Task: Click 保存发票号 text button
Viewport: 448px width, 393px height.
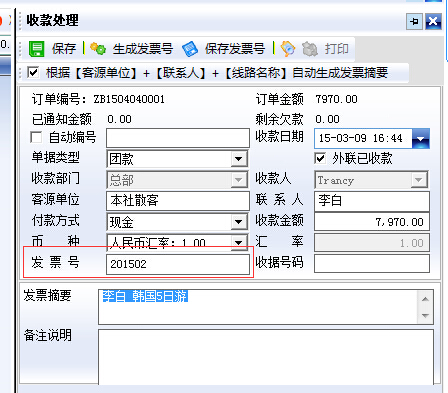Action: 235,49
